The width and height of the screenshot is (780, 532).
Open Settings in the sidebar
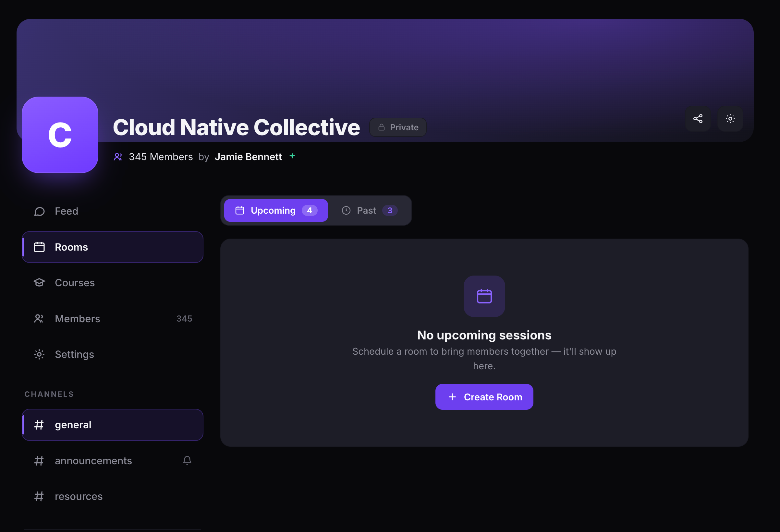pos(113,355)
